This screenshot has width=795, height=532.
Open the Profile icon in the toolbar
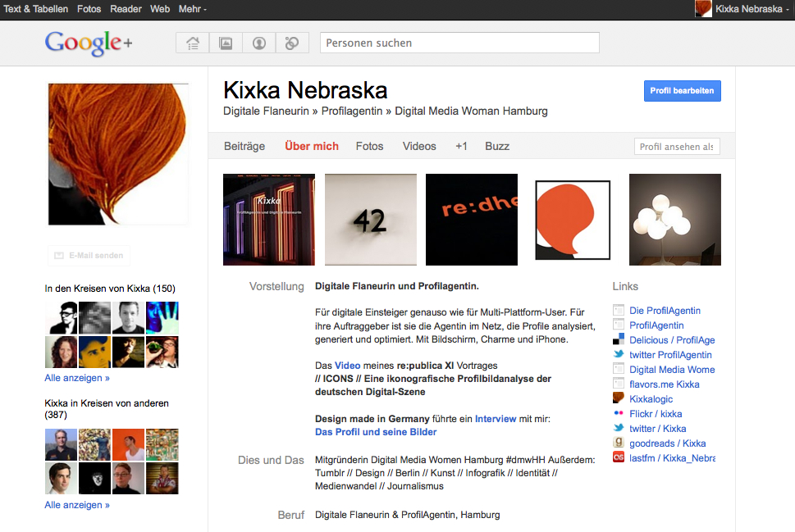click(x=259, y=43)
